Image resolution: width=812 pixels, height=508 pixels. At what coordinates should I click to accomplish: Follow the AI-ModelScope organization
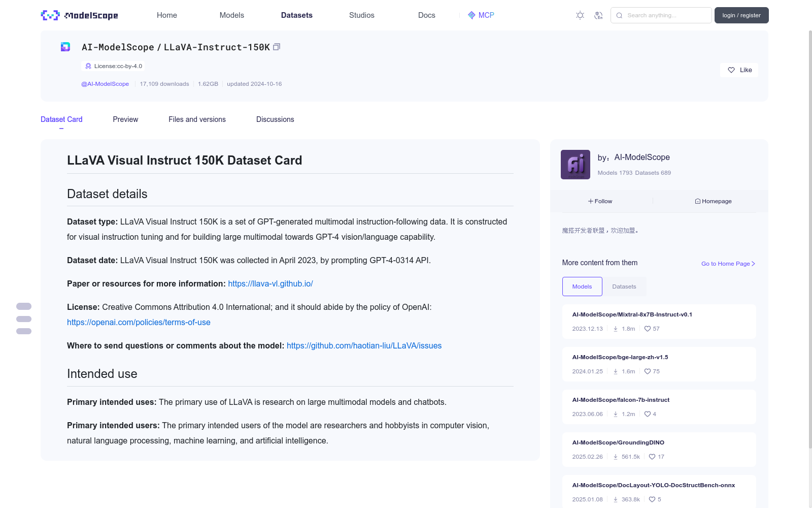click(x=600, y=201)
